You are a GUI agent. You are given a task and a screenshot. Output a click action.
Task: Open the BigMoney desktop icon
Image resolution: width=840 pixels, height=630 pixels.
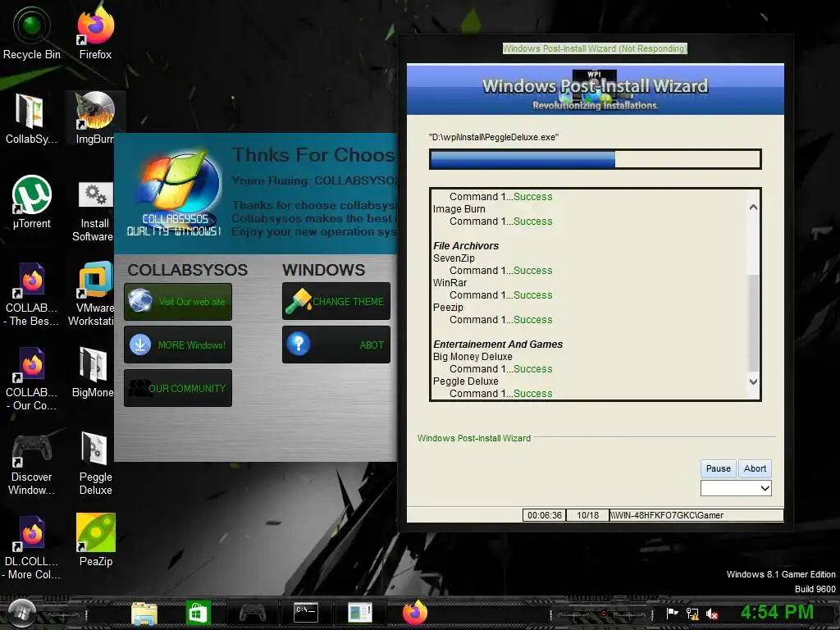94,372
